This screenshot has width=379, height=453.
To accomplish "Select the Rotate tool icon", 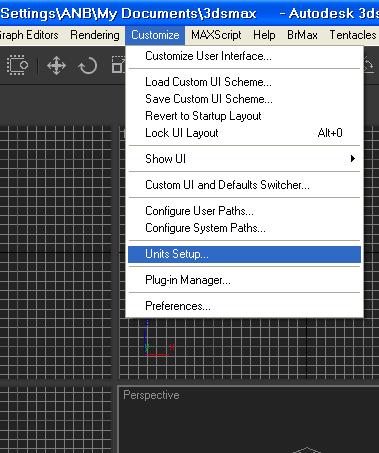I will point(88,66).
